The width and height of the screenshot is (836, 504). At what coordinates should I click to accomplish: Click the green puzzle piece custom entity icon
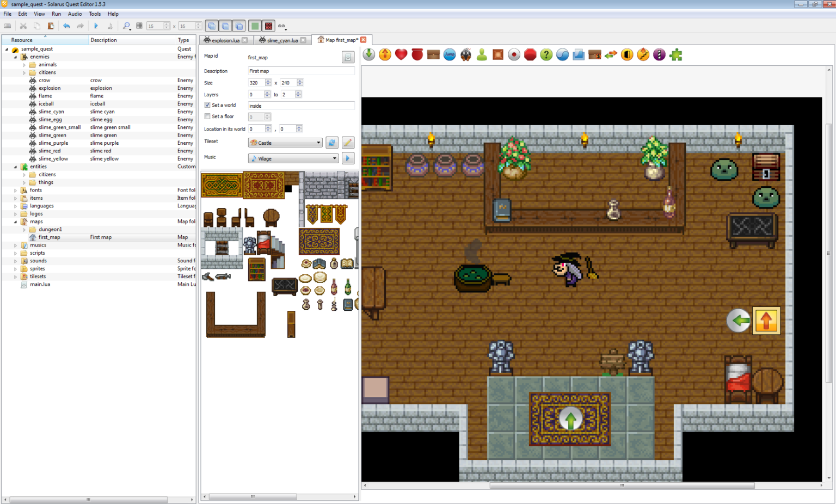click(x=675, y=54)
